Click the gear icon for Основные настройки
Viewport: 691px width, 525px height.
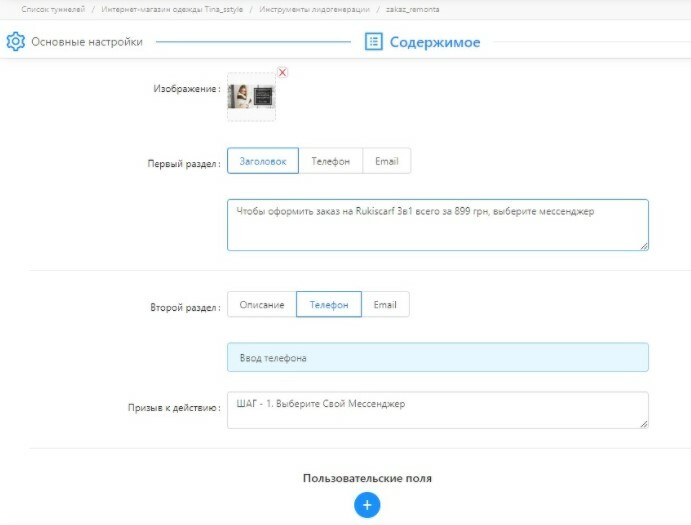pos(15,42)
